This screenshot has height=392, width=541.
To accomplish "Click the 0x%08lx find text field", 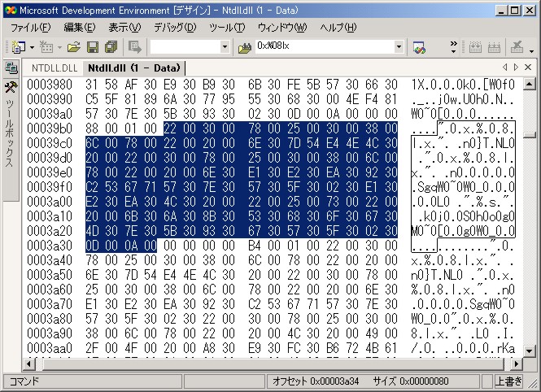I will coord(324,46).
